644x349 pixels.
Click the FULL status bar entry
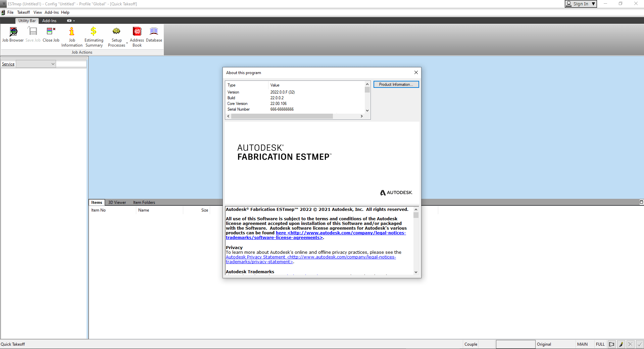coord(600,344)
